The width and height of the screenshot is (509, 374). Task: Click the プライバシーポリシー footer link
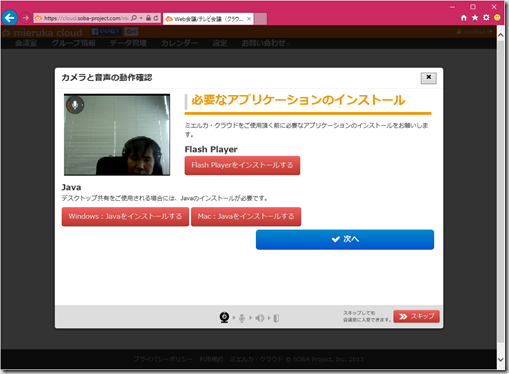click(163, 359)
